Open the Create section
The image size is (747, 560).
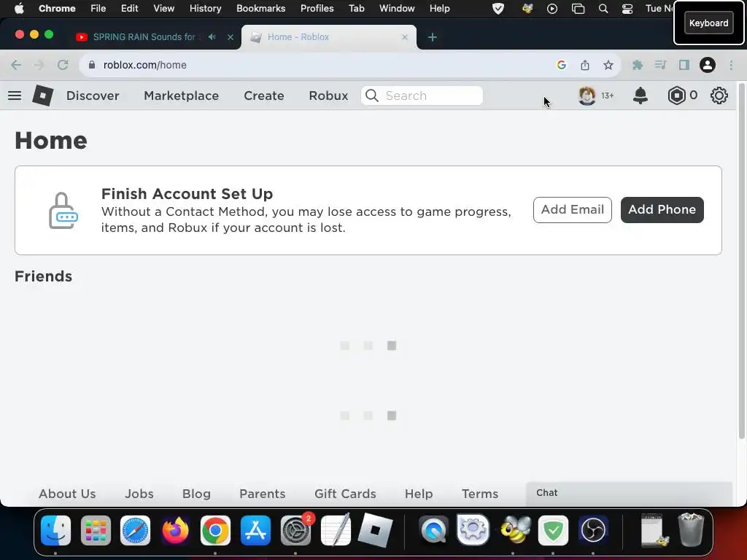(x=264, y=96)
